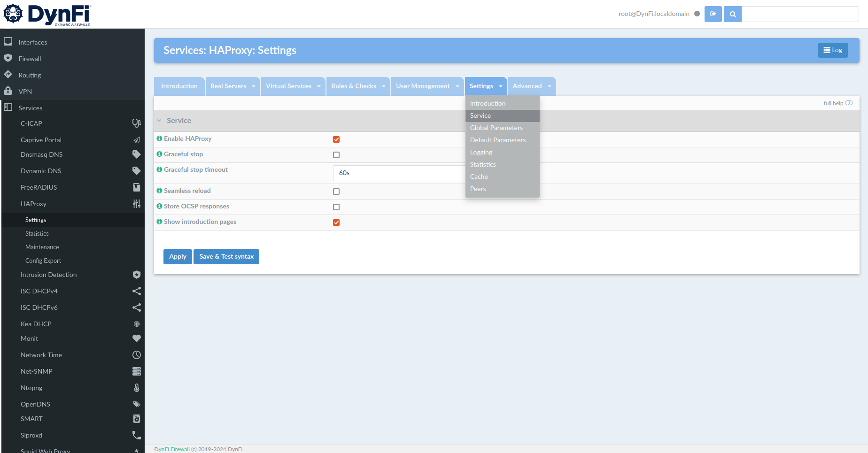
Task: Click the top search input field
Action: 800,14
